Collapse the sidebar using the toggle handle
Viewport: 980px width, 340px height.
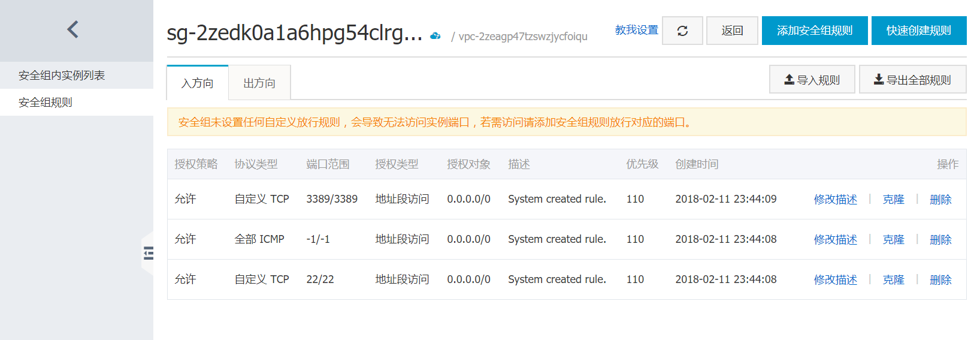pyautogui.click(x=148, y=253)
